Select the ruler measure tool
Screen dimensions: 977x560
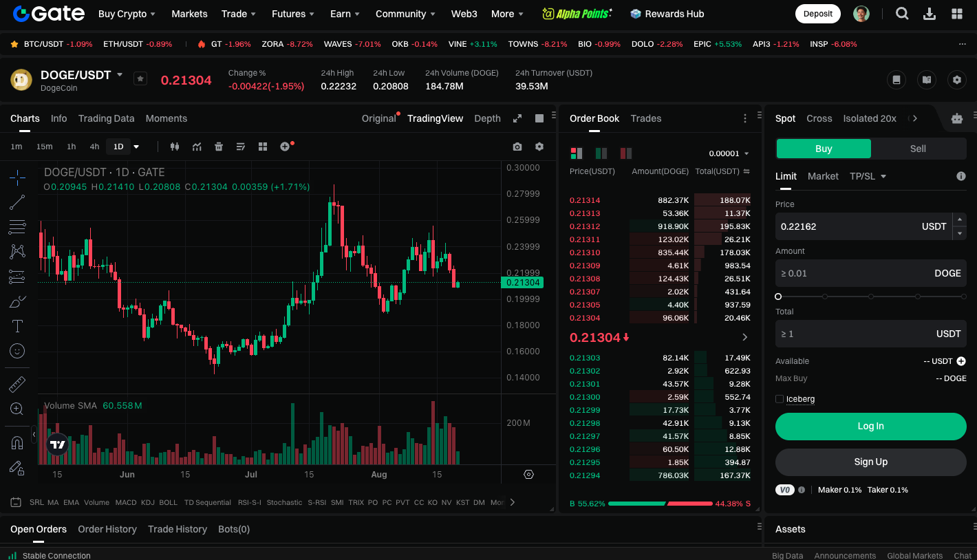[17, 384]
